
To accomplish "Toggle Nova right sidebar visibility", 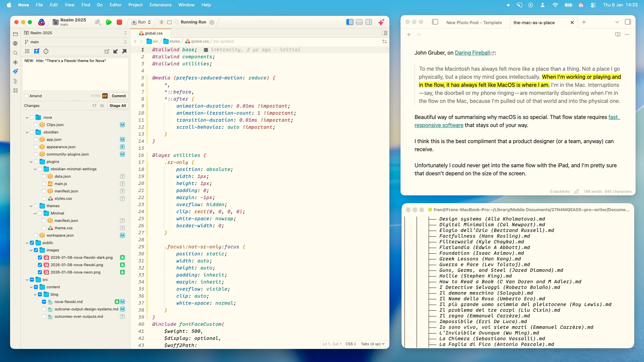I will tap(369, 22).
